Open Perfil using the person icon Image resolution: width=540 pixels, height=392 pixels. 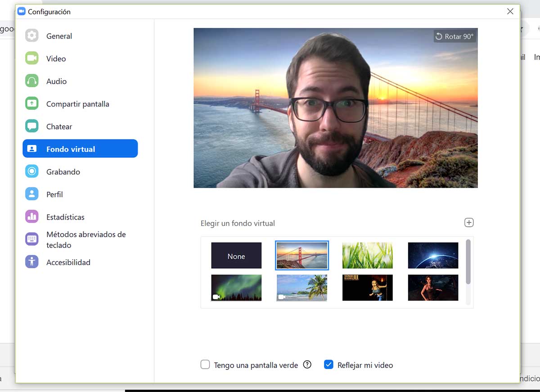(31, 194)
